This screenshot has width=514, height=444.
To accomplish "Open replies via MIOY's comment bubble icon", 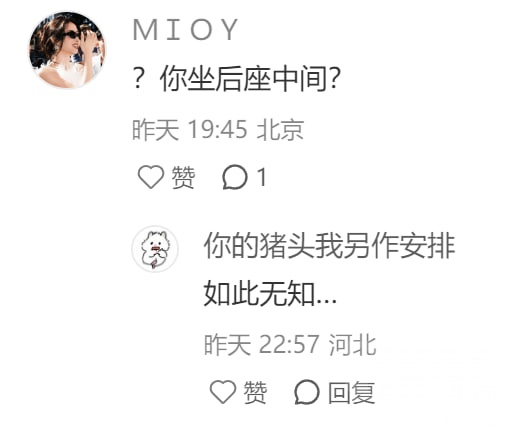I will (x=235, y=177).
